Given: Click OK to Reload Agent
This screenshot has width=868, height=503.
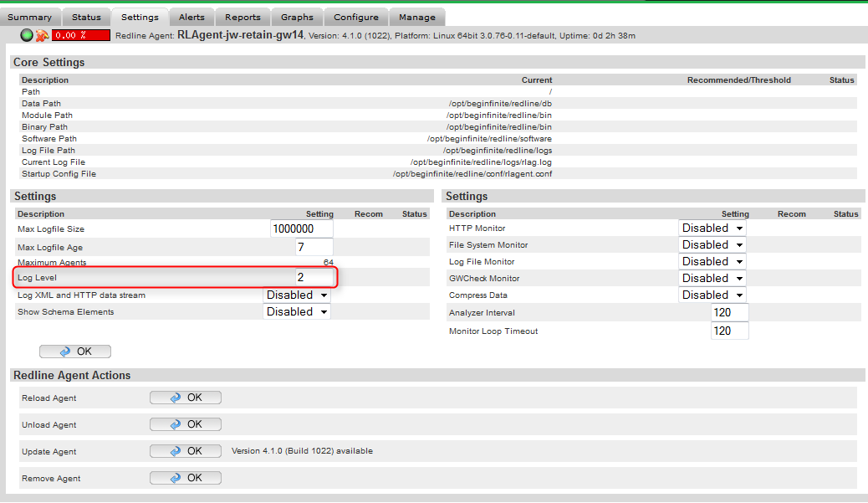Looking at the screenshot, I should (x=186, y=398).
